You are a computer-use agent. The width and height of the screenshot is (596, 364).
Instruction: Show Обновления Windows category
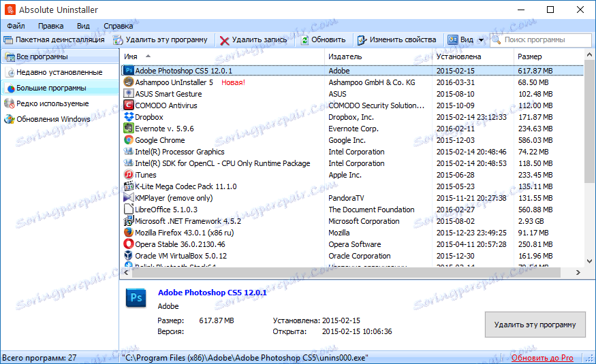click(61, 119)
